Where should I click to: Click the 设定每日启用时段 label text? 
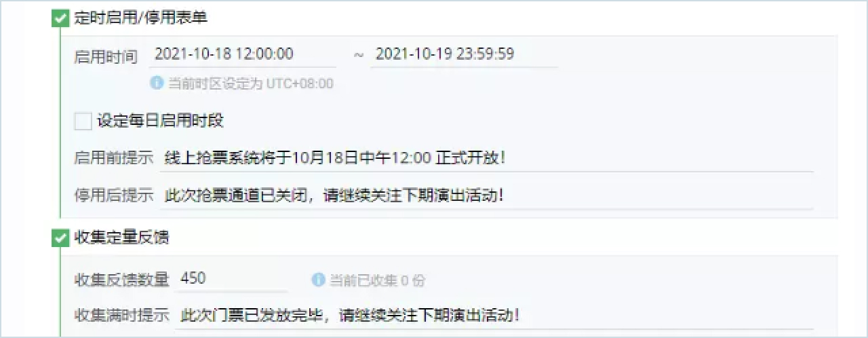pos(161,121)
